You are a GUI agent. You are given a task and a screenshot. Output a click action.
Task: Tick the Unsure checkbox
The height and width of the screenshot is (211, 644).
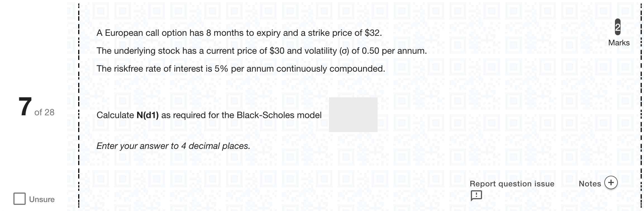(20, 199)
